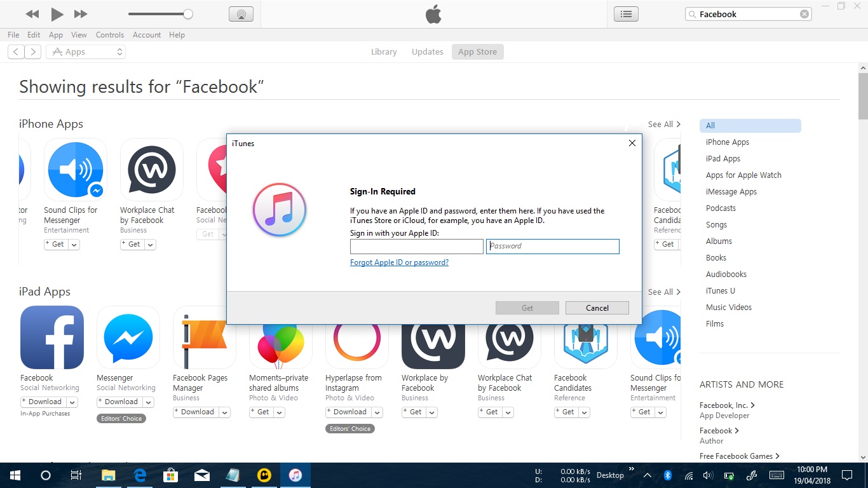The width and height of the screenshot is (868, 488).
Task: Expand dropdown arrow next to Messenger Download
Action: tap(148, 402)
